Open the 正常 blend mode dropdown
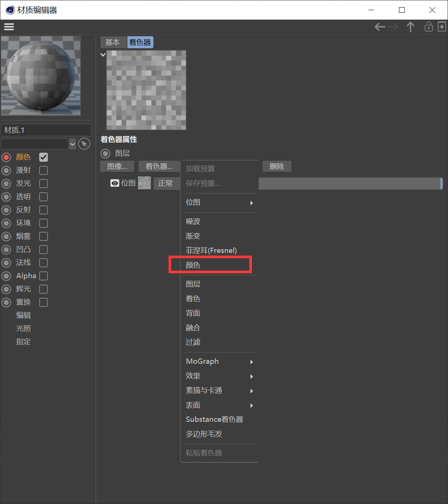Image resolution: width=448 pixels, height=504 pixels. click(x=166, y=183)
